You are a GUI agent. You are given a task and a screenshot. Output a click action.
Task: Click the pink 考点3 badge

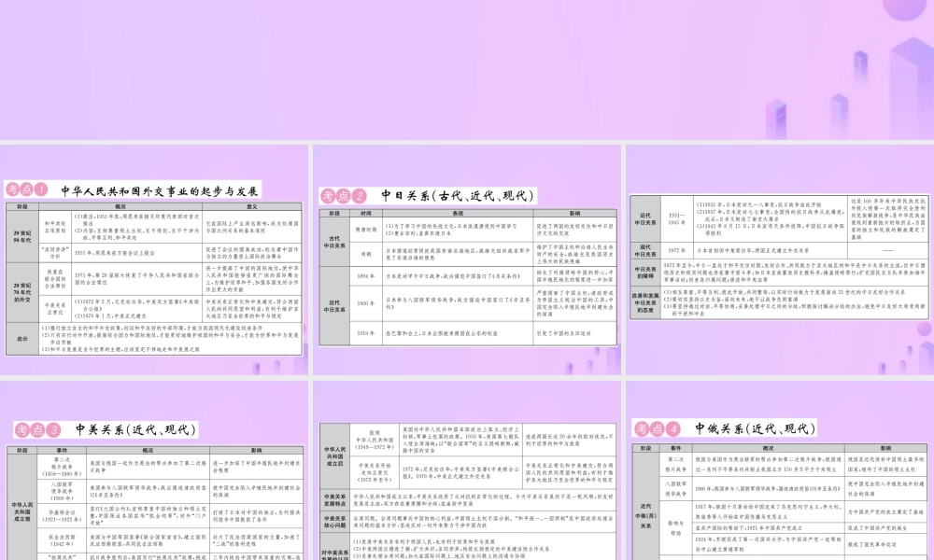(38, 429)
